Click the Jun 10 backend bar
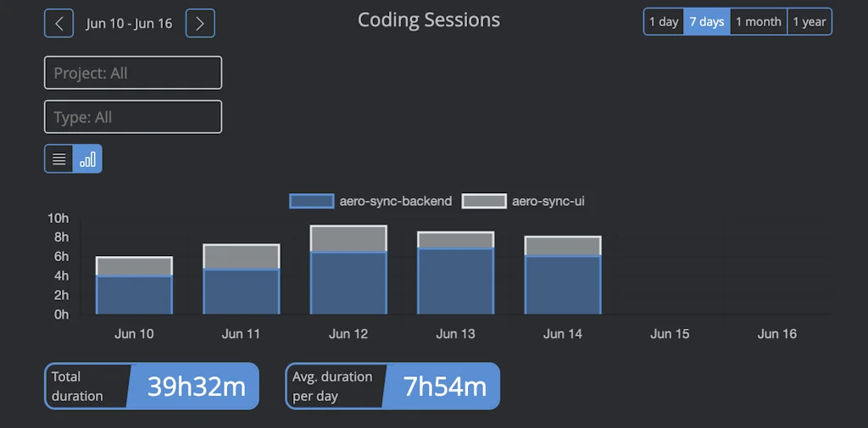 tap(134, 295)
